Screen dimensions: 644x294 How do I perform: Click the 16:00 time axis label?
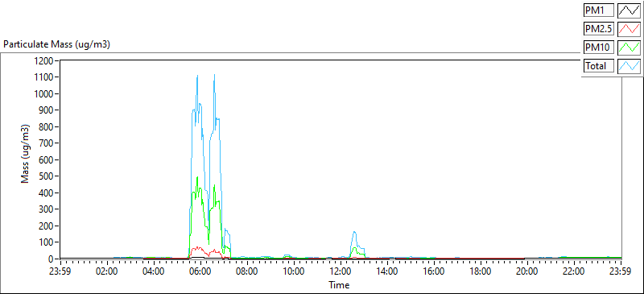(434, 271)
